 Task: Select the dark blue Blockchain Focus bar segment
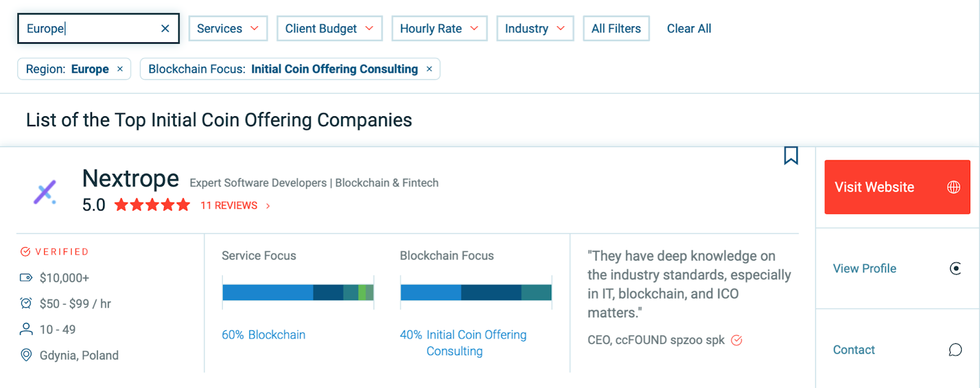(491, 293)
